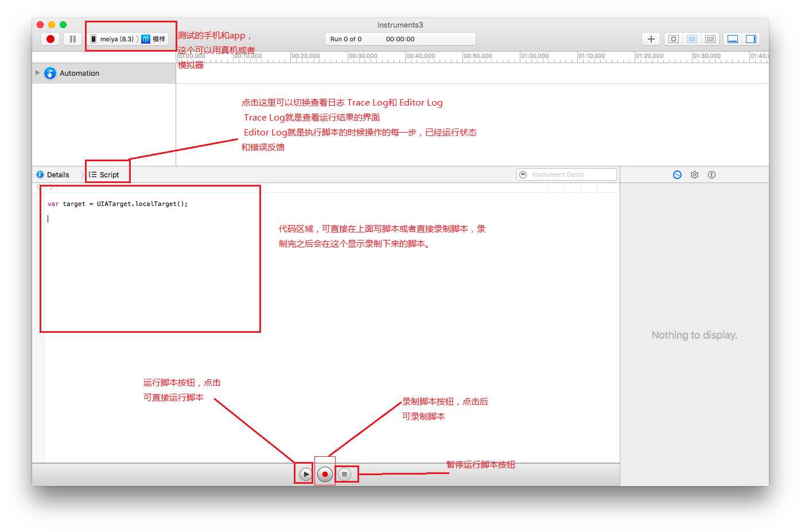Click the UIATarget.localTarget() code line

point(118,204)
